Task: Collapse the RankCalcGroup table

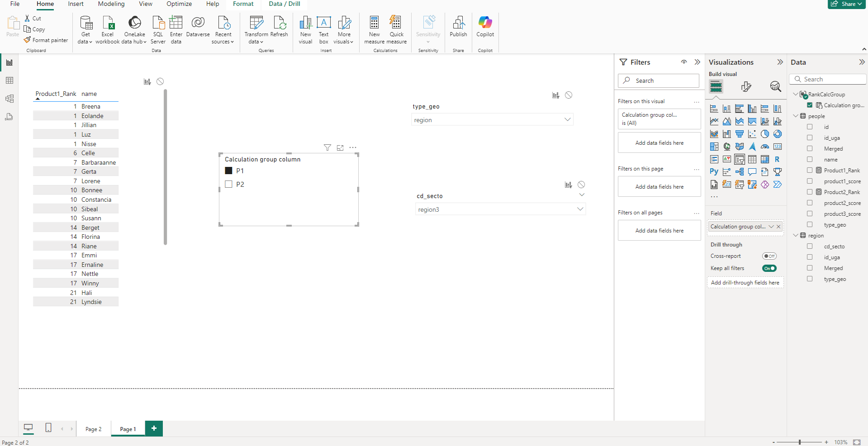Action: coord(796,94)
